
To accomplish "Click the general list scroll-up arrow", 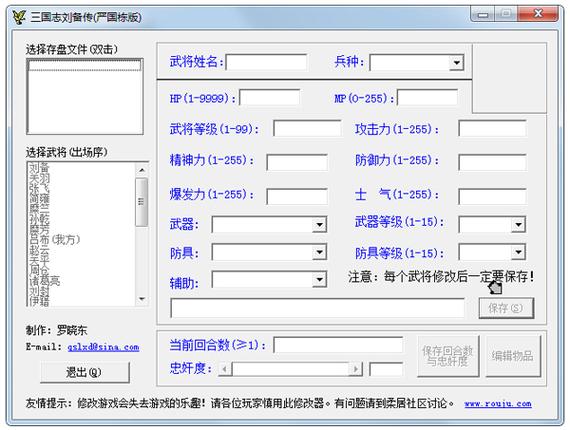I will [x=142, y=170].
